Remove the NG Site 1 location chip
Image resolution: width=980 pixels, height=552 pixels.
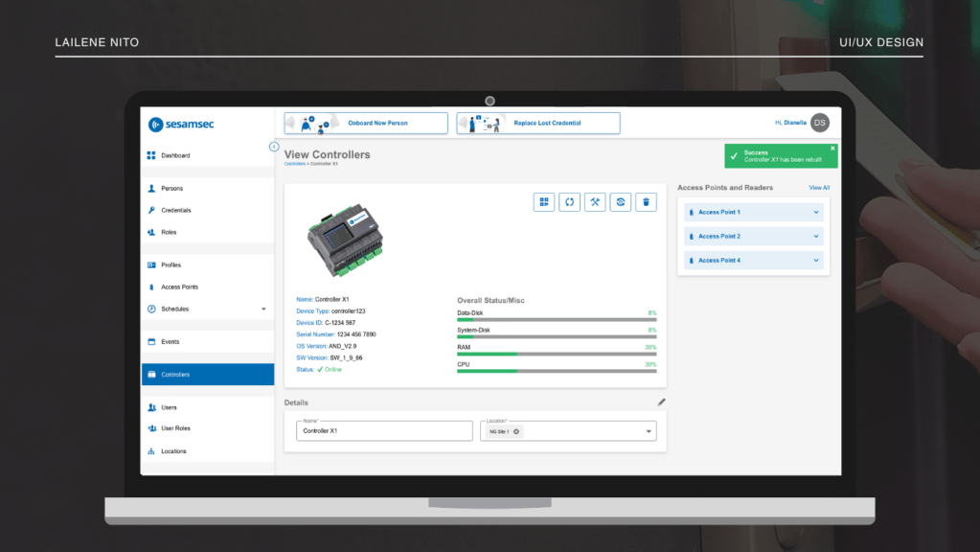point(516,432)
